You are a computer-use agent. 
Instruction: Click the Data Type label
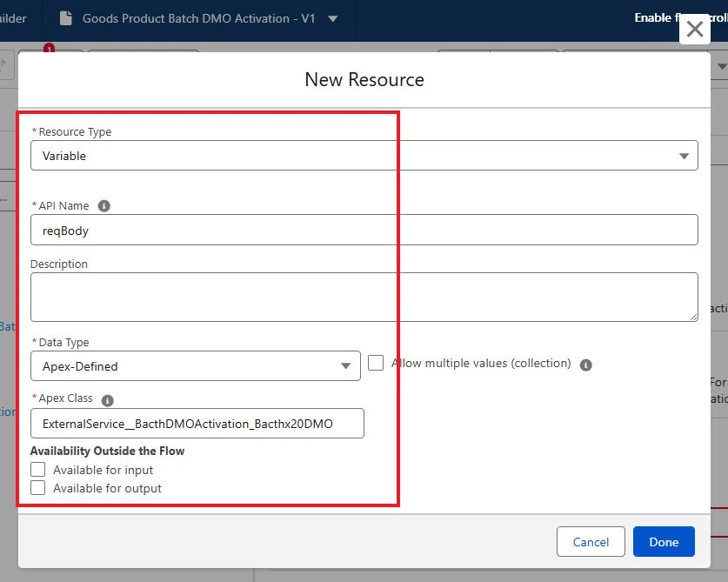(x=63, y=342)
